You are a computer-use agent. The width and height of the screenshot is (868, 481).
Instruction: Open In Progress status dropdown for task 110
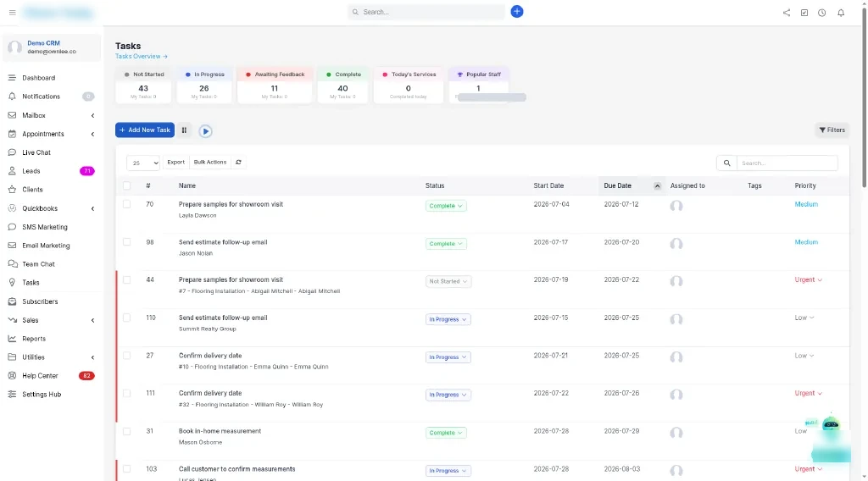(x=448, y=319)
